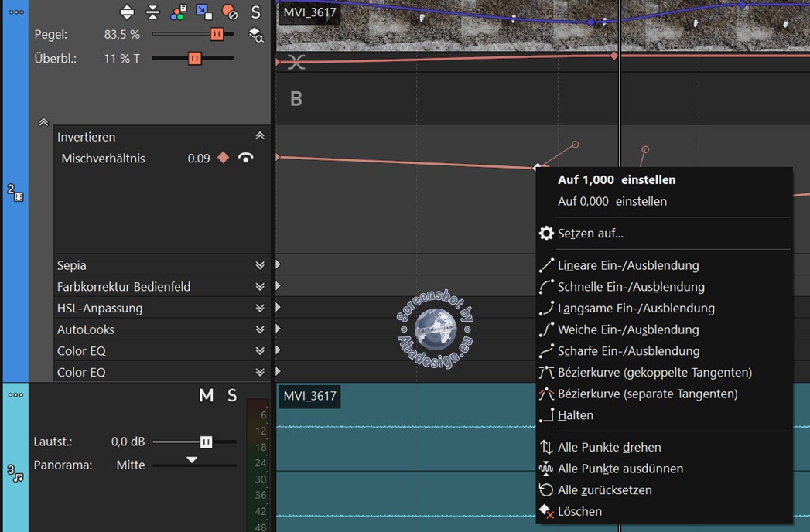Choose Alle Punkte drehen
The image size is (810, 532).
pyautogui.click(x=664, y=447)
